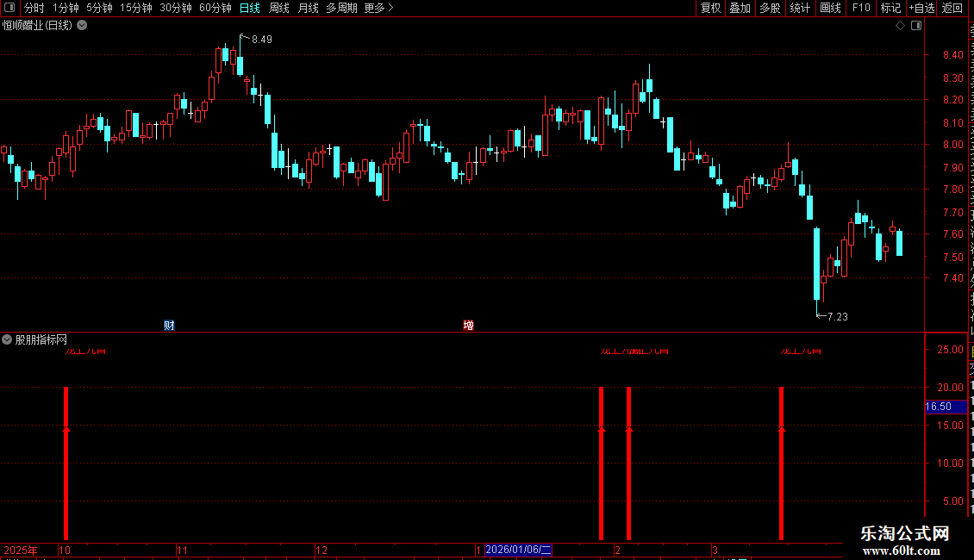This screenshot has width=974, height=560.
Task: Open the 多周期 multi-period view
Action: (341, 8)
